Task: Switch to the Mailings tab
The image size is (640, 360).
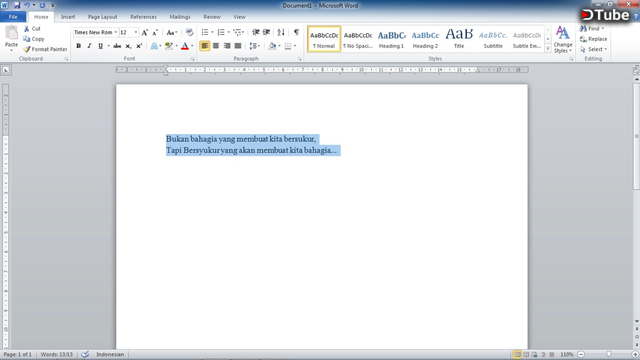Action: click(180, 17)
